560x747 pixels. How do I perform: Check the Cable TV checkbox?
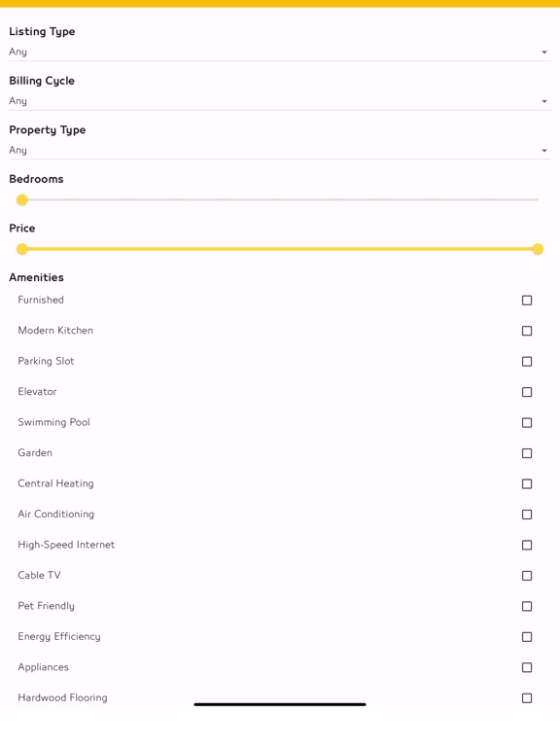(527, 576)
